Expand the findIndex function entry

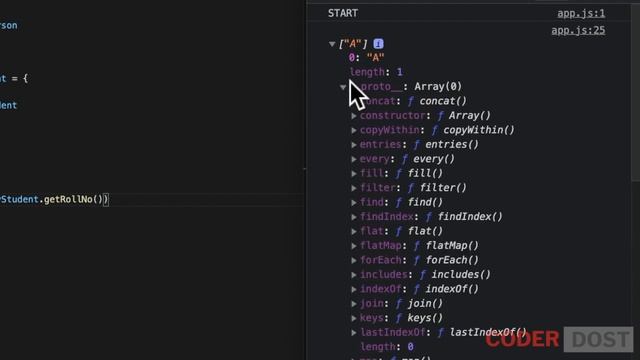354,217
